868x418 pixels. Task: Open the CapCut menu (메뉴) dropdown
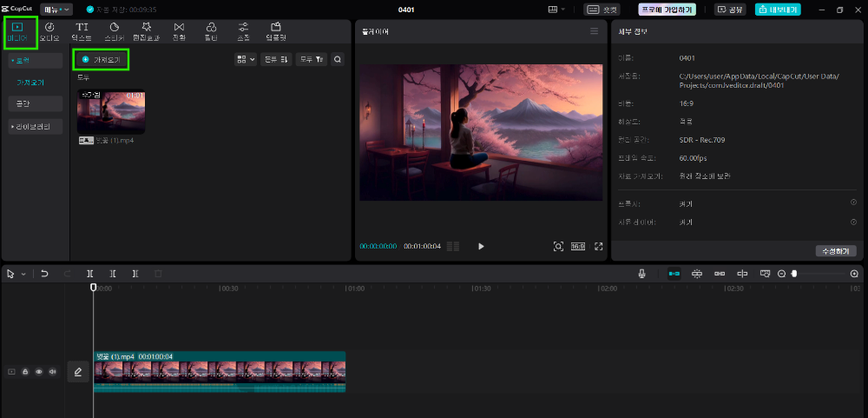[56, 10]
